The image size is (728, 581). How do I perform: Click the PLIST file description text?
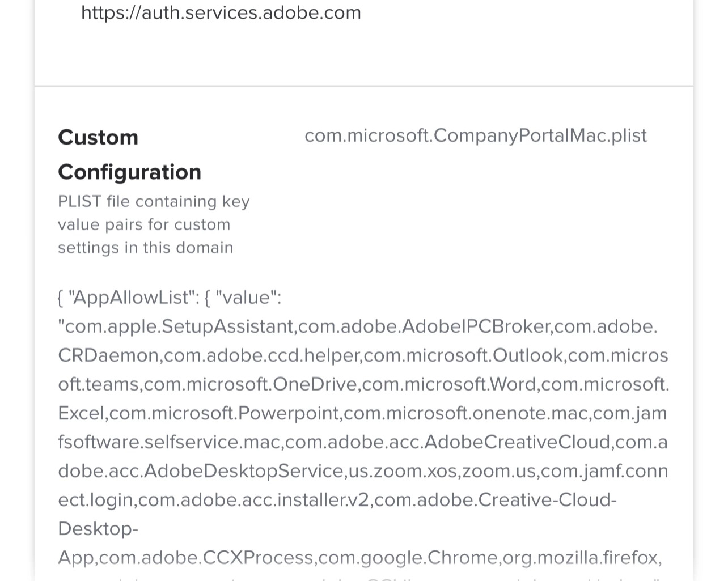[x=154, y=224]
